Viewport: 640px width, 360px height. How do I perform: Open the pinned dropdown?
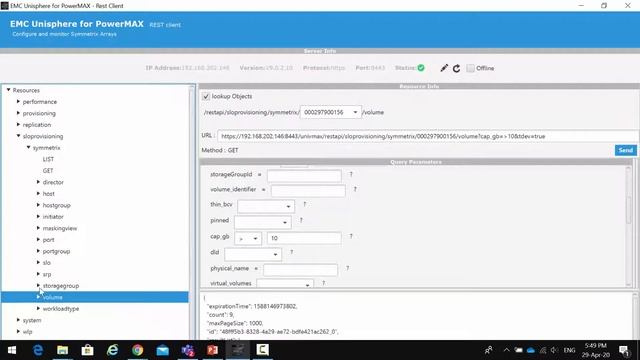click(262, 222)
